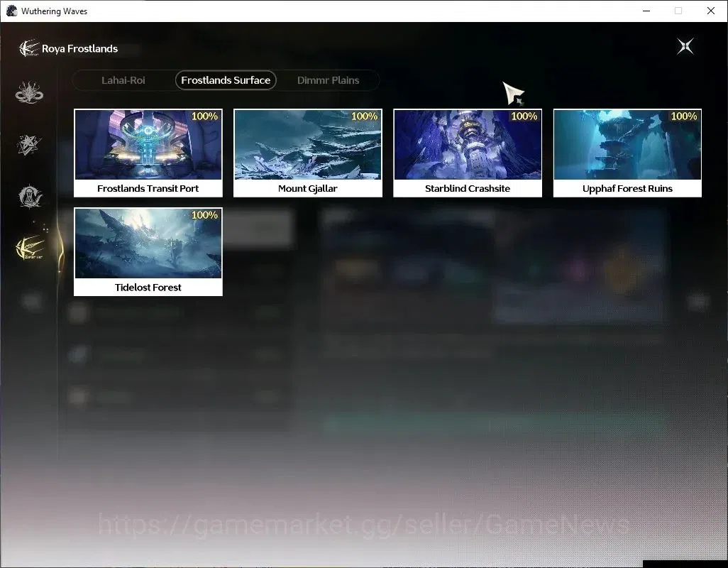Open the Lahai-Roi tab
Image resolution: width=728 pixels, height=568 pixels.
(123, 80)
